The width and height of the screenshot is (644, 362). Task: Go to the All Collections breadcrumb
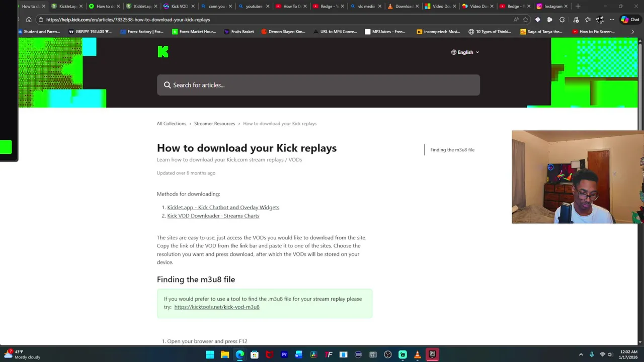(x=172, y=123)
